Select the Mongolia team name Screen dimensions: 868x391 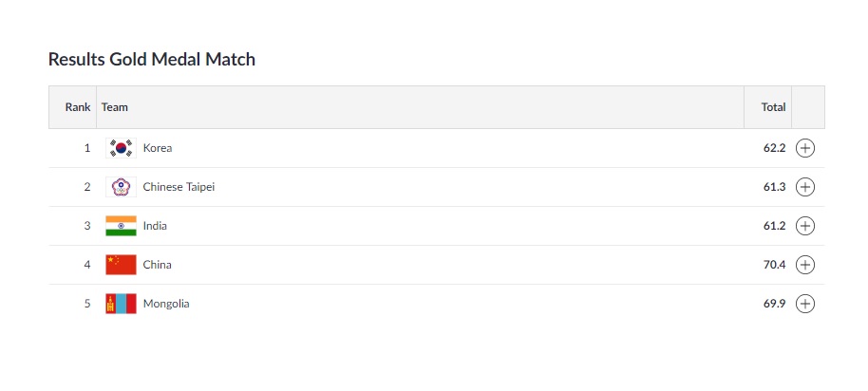(x=166, y=304)
